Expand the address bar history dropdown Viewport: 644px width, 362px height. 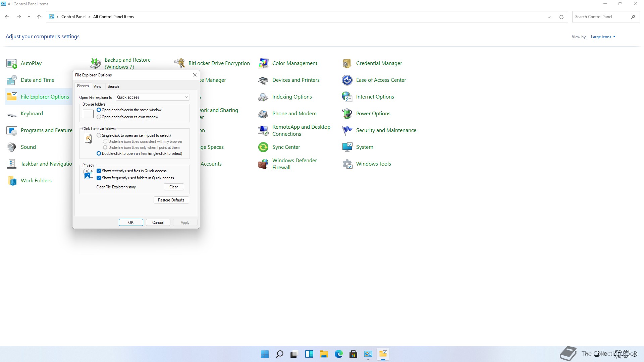click(549, 17)
